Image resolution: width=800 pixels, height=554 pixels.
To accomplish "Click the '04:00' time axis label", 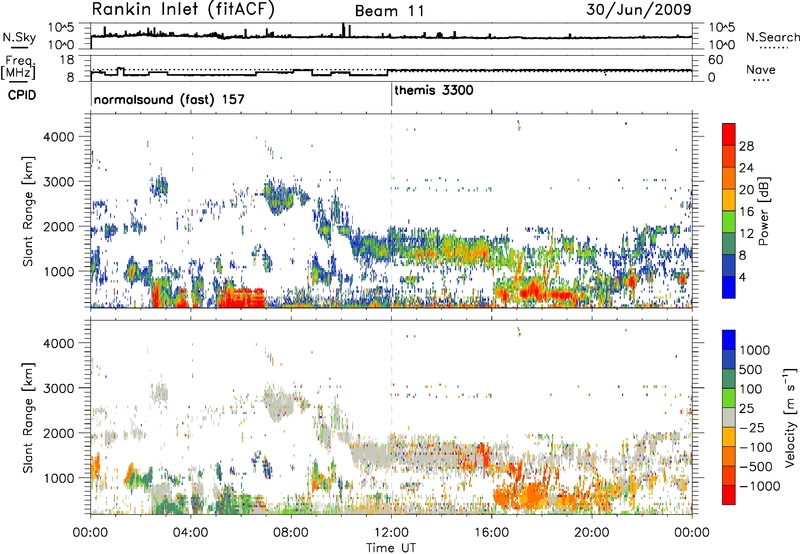I will [x=191, y=533].
